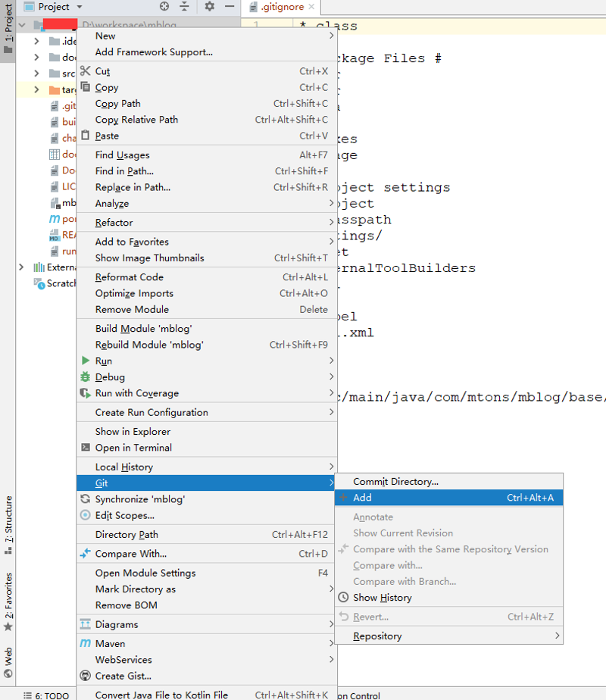This screenshot has height=700, width=606.
Task: Click the green Run arrow icon
Action: [86, 361]
